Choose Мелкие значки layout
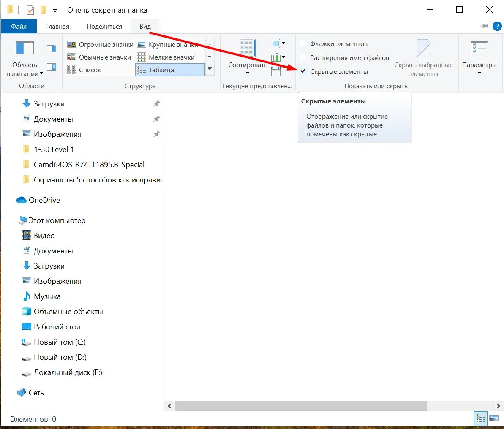The width and height of the screenshot is (504, 429). pyautogui.click(x=166, y=57)
